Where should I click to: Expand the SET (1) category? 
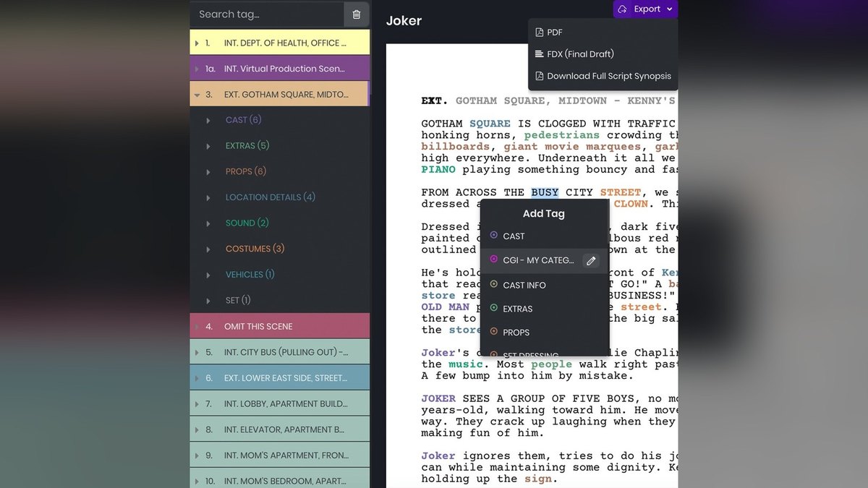pos(208,301)
